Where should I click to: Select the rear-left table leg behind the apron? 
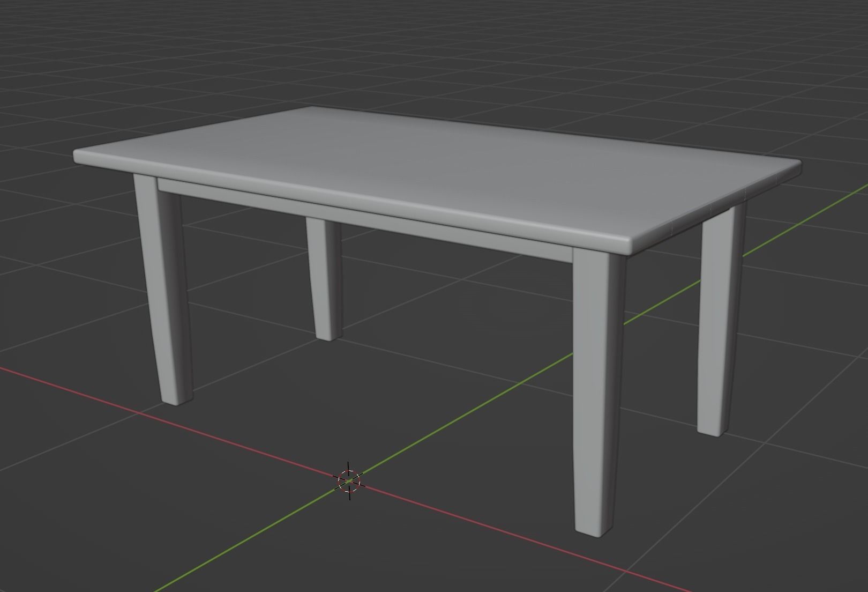325,279
